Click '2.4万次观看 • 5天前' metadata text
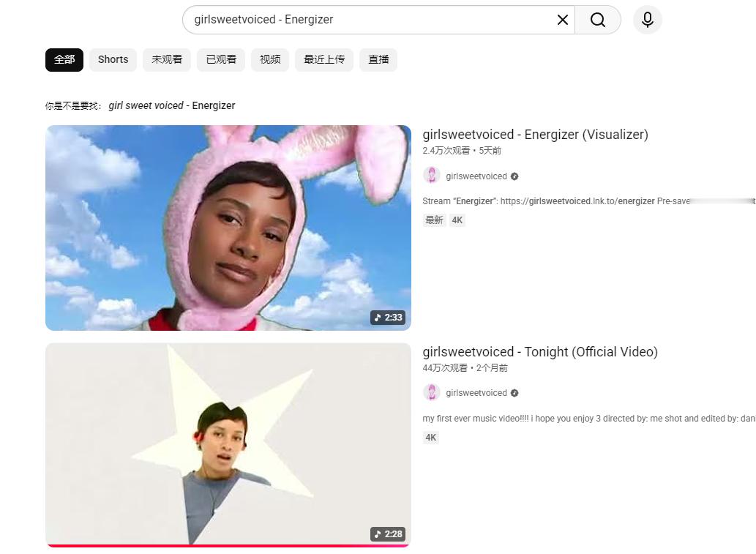This screenshot has height=554, width=756. (462, 151)
